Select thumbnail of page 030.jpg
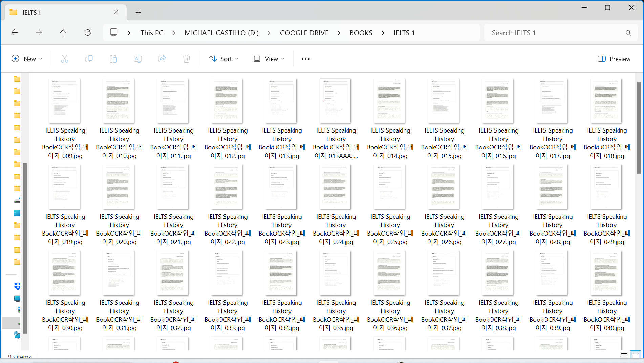The width and height of the screenshot is (644, 363). pyautogui.click(x=64, y=273)
